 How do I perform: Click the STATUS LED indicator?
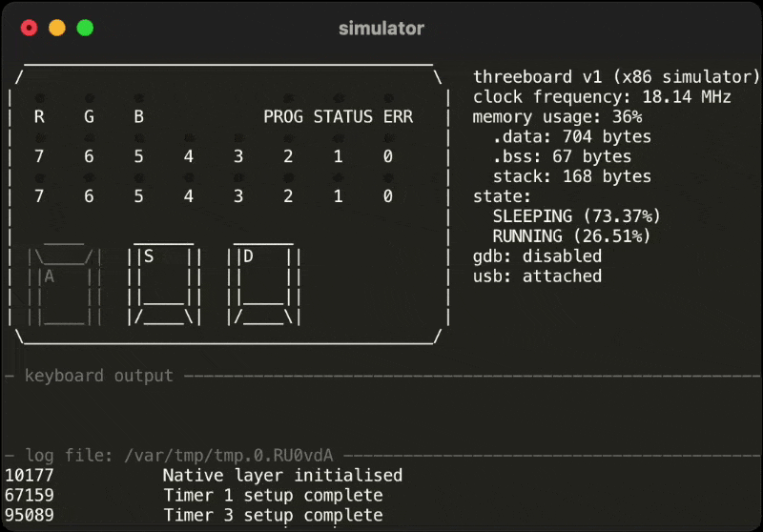click(x=338, y=98)
